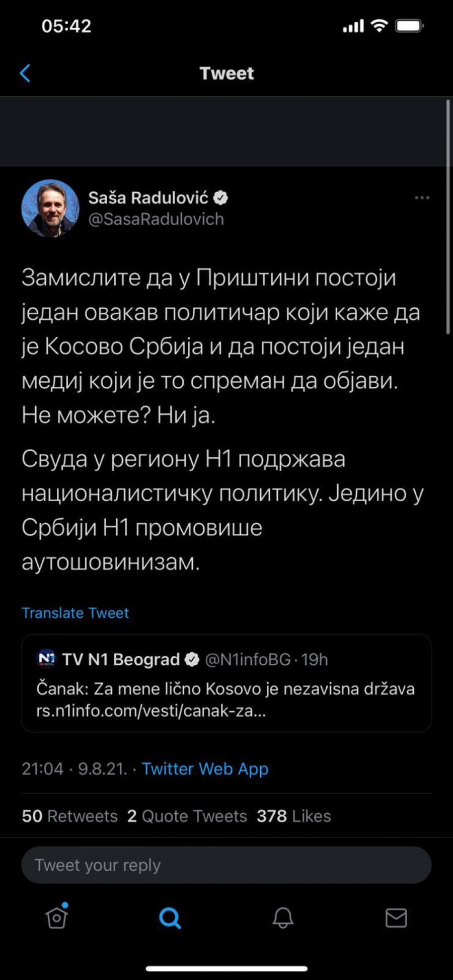Tap the back arrow icon
Screen dimensions: 453x980
coord(25,73)
